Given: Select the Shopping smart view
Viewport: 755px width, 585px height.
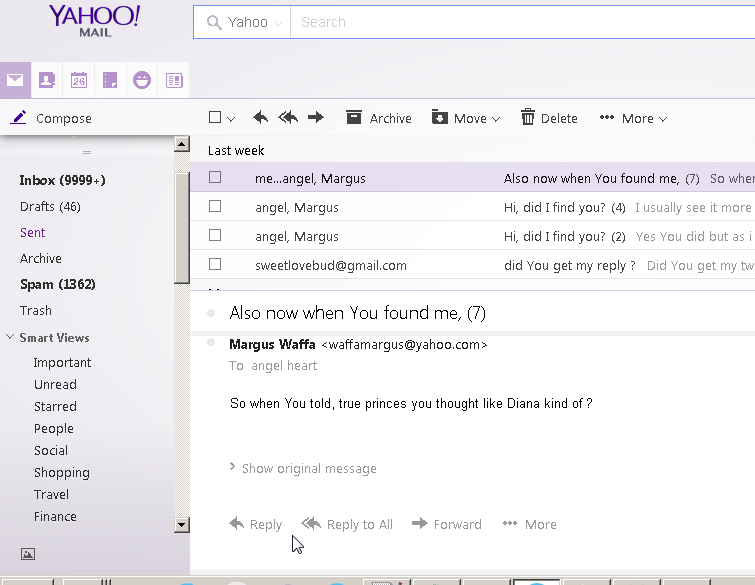Looking at the screenshot, I should [62, 473].
